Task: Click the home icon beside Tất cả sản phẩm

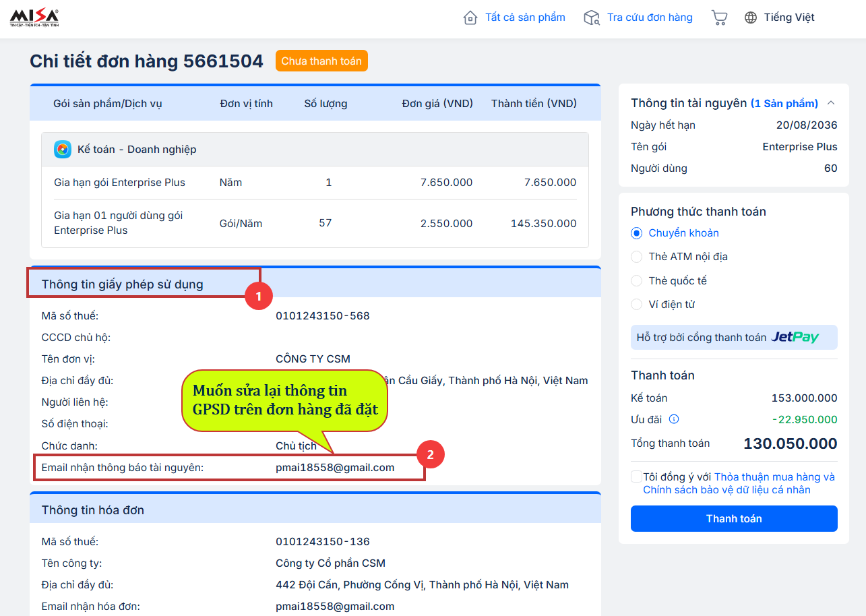Action: click(470, 18)
